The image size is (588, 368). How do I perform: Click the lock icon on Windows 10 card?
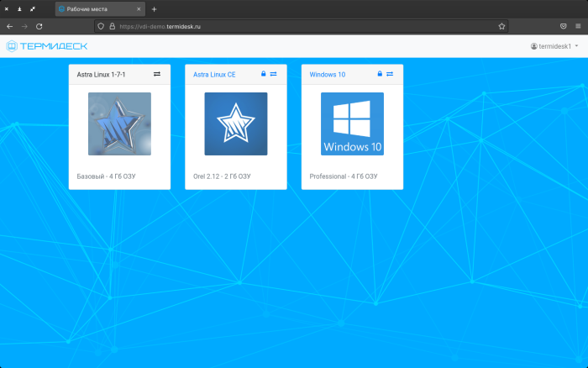(380, 74)
